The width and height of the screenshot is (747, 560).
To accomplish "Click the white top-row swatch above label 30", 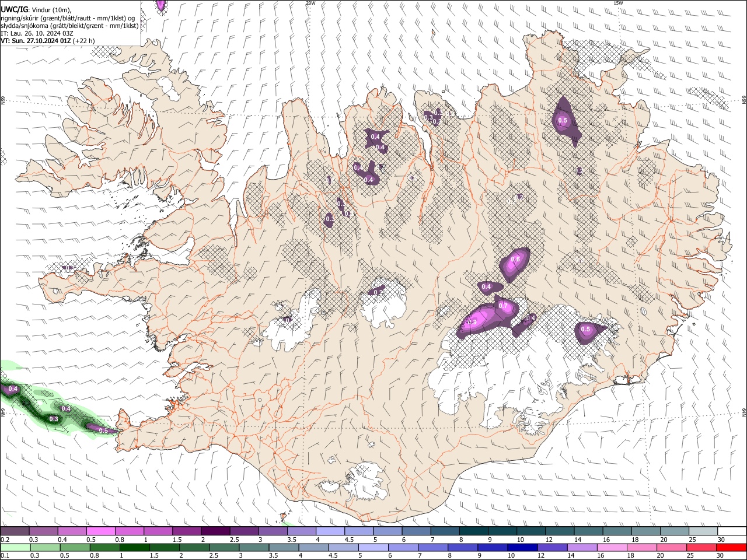I will click(x=731, y=531).
